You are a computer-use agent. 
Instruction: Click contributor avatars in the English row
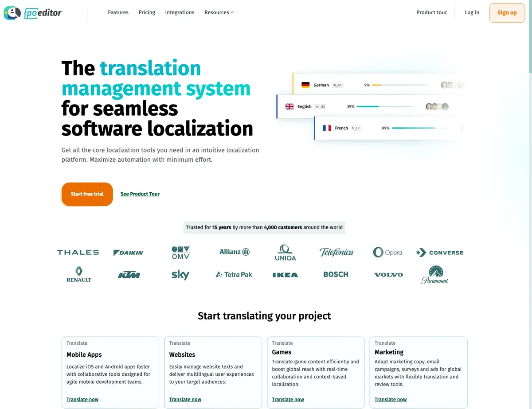[x=437, y=106]
